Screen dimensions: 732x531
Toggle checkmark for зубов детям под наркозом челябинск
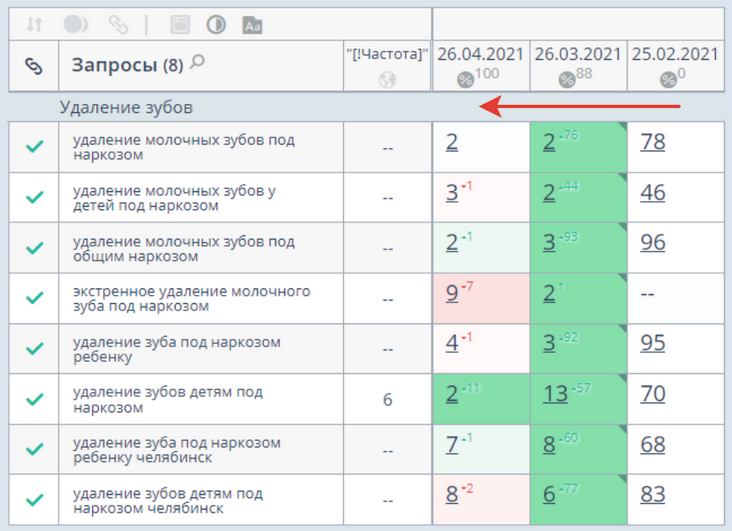[x=35, y=500]
